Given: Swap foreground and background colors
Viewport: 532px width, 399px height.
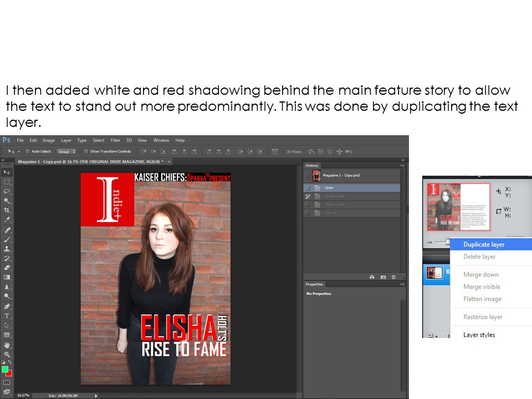Looking at the screenshot, I should tap(10, 362).
